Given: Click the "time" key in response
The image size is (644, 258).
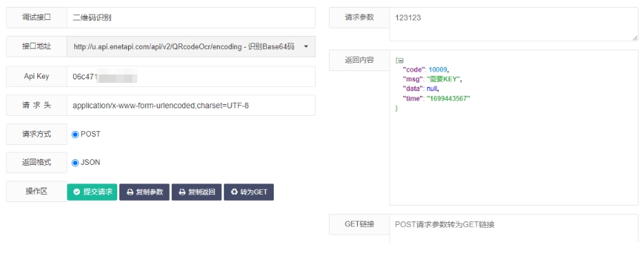Looking at the screenshot, I should [413, 99].
